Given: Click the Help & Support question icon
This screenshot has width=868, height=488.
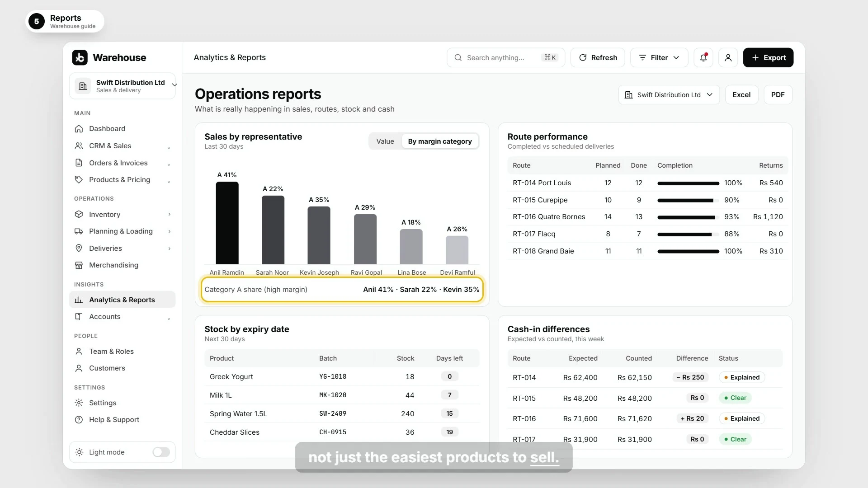Looking at the screenshot, I should (79, 419).
